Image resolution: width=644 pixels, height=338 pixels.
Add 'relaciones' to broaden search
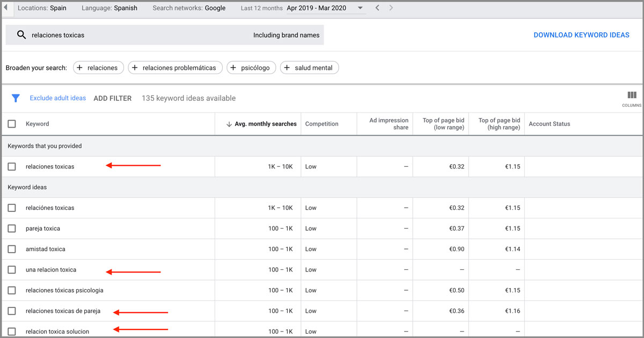tap(98, 68)
